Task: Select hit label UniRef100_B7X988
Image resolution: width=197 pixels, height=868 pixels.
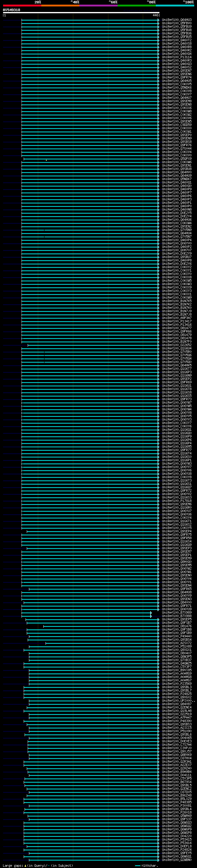Action: tap(176, 616)
